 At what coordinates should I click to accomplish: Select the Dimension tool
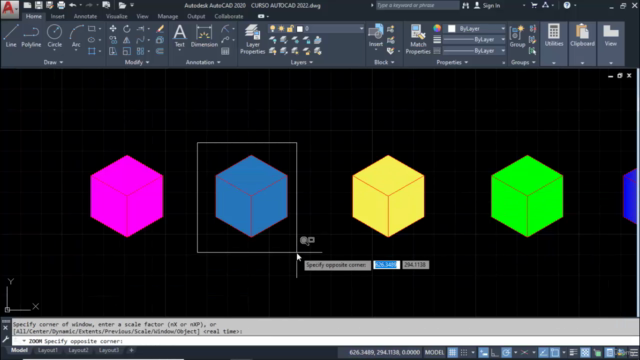tap(204, 36)
